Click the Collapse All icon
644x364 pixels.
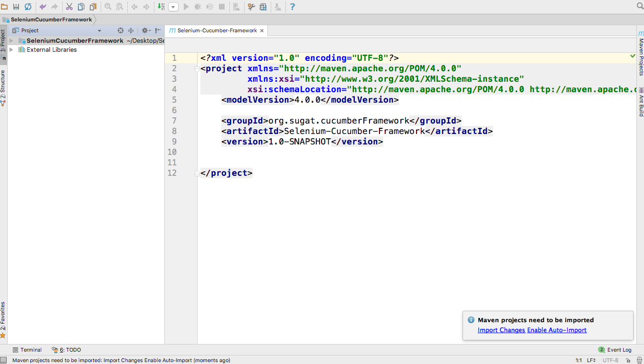[131, 30]
